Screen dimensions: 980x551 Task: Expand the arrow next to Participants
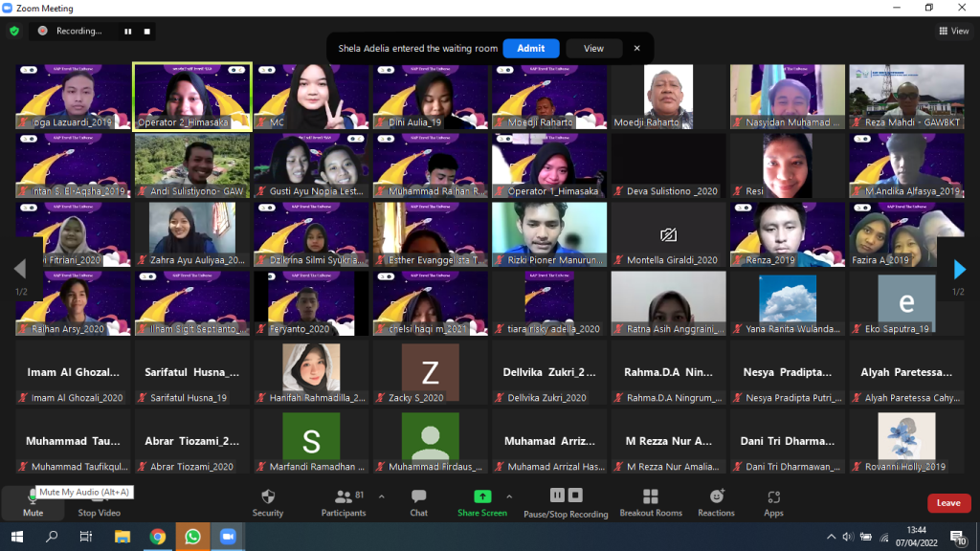382,496
